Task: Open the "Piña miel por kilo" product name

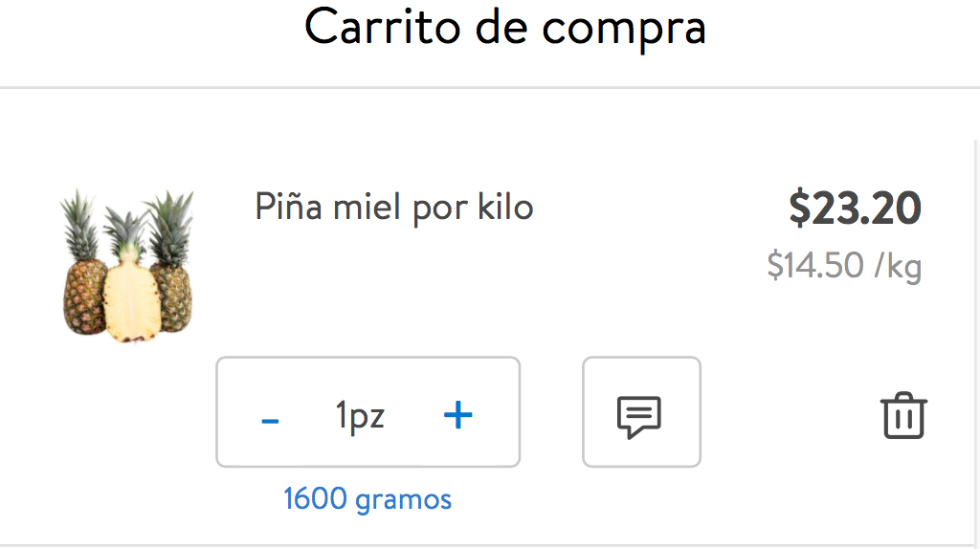Action: 394,207
